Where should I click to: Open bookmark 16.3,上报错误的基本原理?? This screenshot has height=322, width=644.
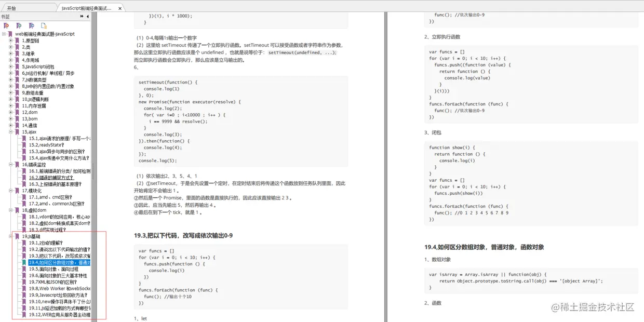pos(55,184)
